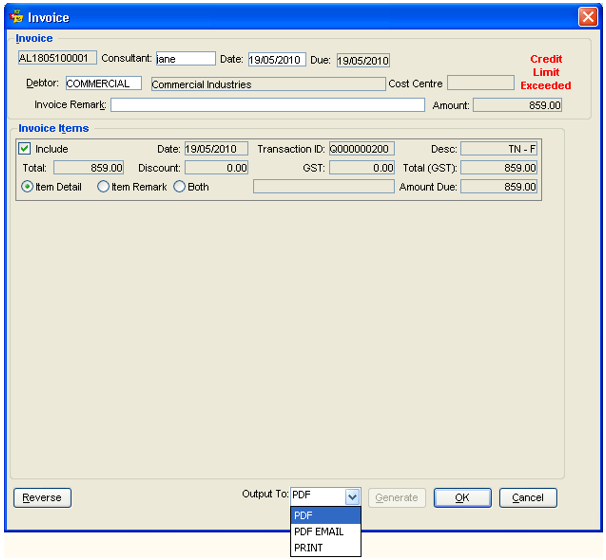606x560 pixels.
Task: Click the Transaction ID label
Action: [291, 149]
